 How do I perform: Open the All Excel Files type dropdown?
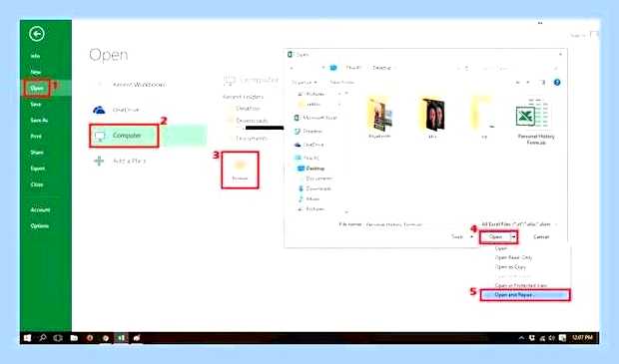[x=519, y=224]
